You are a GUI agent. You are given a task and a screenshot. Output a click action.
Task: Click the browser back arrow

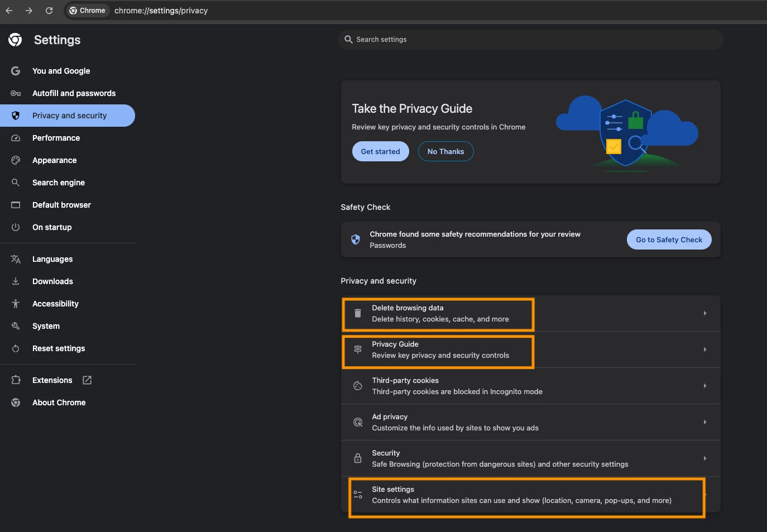tap(9, 11)
